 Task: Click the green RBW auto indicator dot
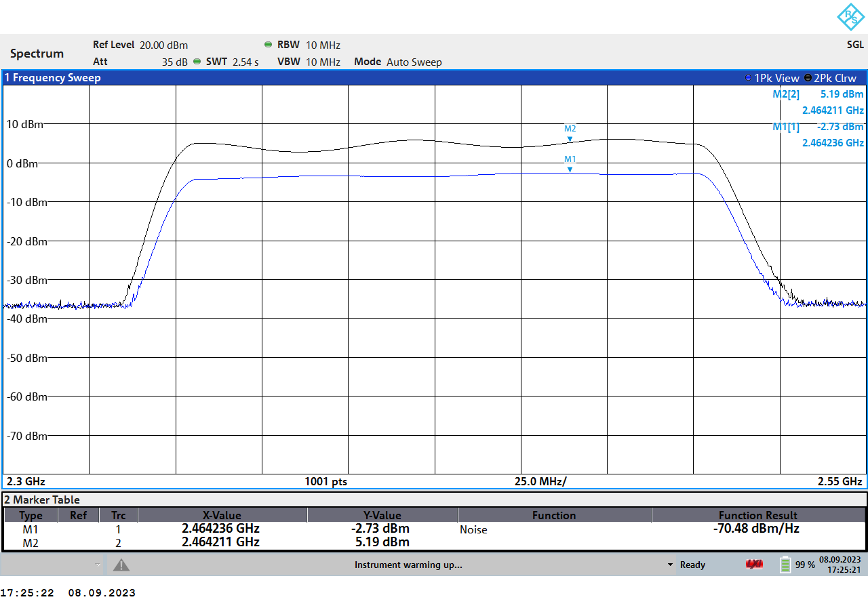[269, 45]
